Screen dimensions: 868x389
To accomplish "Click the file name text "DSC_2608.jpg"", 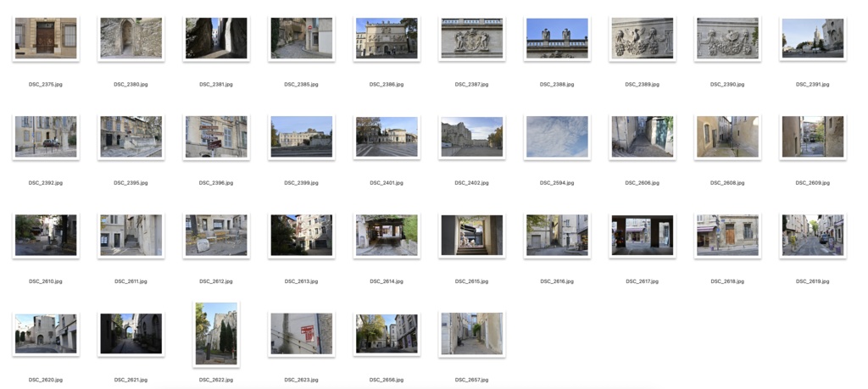I will pyautogui.click(x=728, y=182).
